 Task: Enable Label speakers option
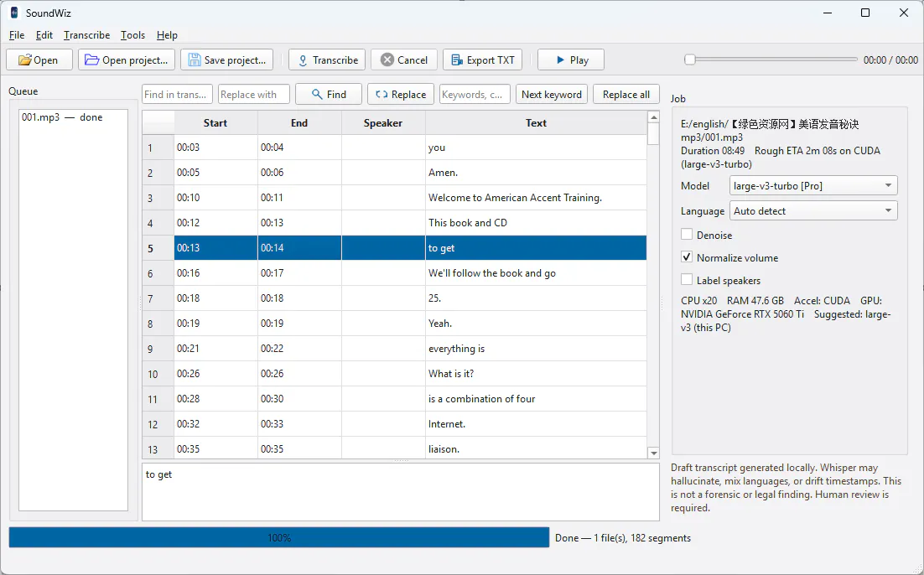[x=687, y=280]
